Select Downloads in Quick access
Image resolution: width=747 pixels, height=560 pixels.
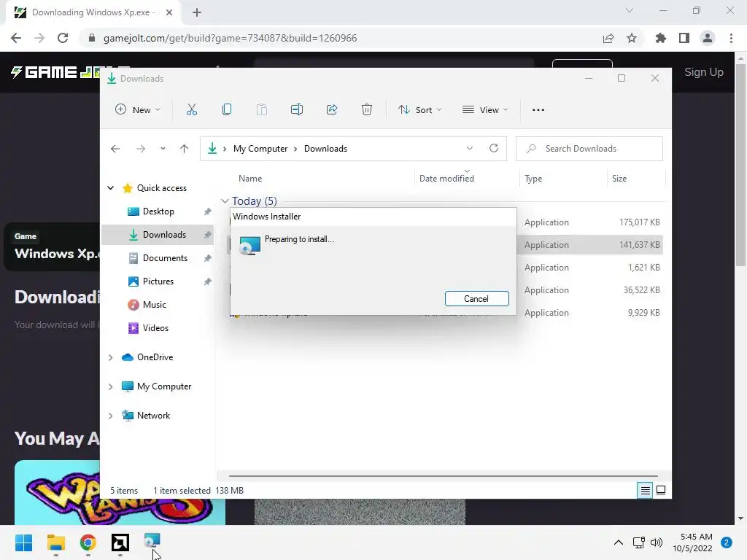coord(158,235)
